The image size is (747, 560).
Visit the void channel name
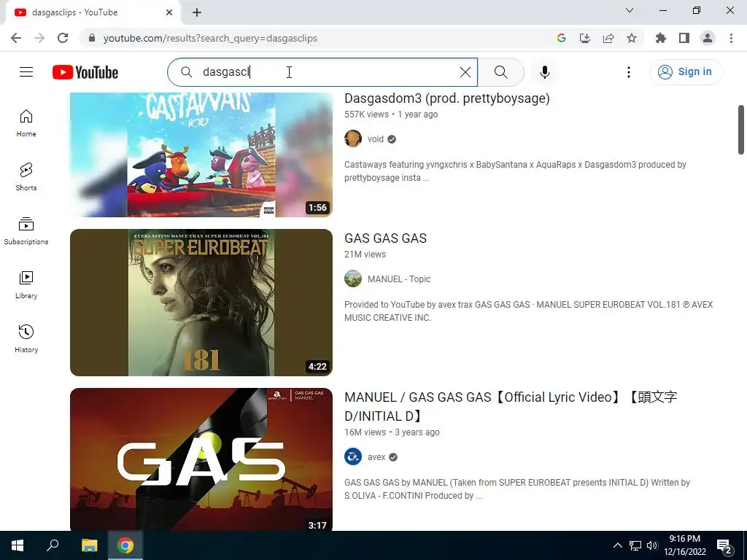point(376,139)
